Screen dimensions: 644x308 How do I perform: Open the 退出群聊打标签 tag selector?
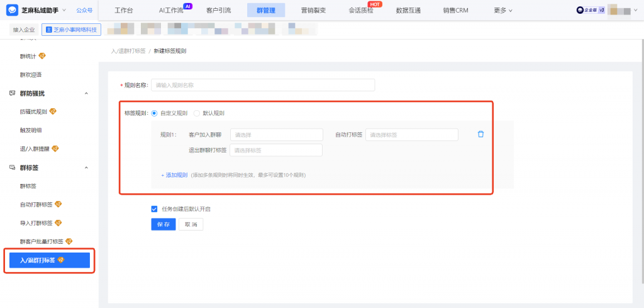coord(276,150)
